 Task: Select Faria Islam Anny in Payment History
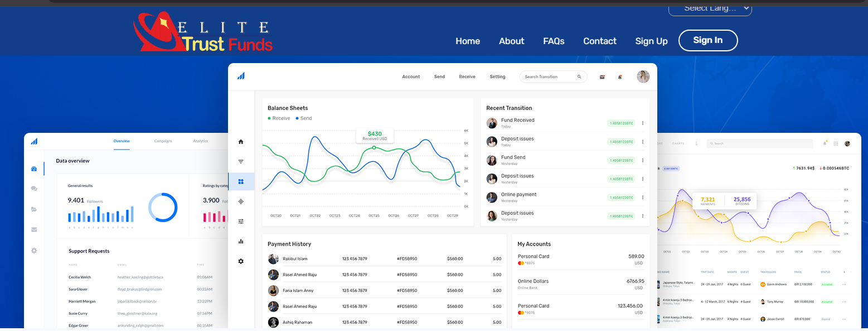(x=385, y=290)
